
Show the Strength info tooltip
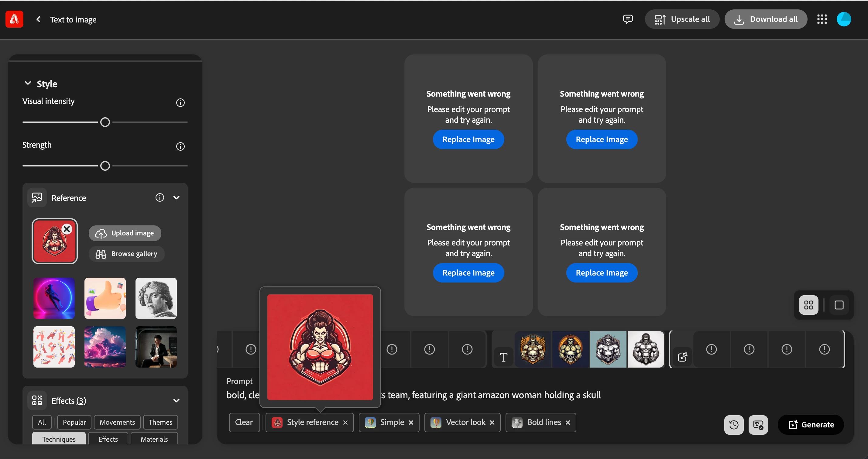(180, 146)
